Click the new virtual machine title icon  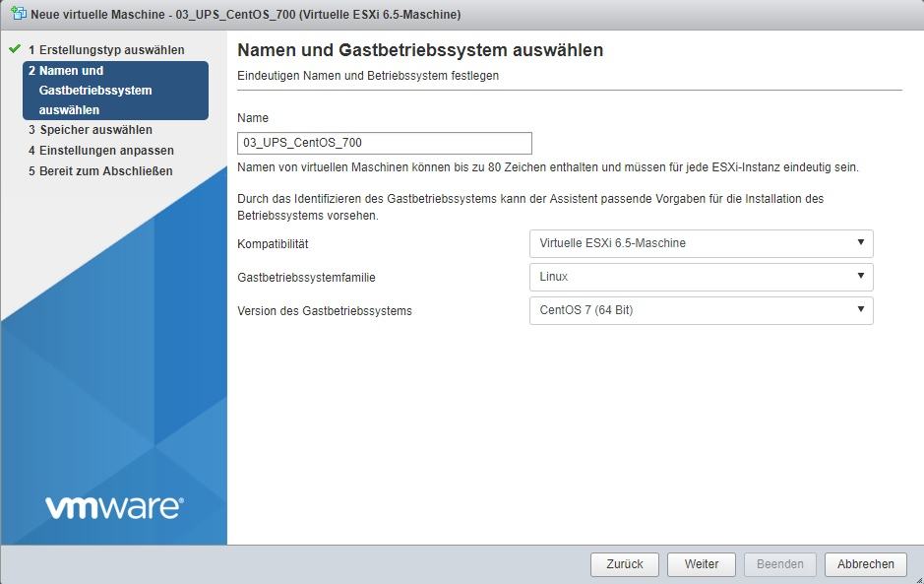click(19, 13)
